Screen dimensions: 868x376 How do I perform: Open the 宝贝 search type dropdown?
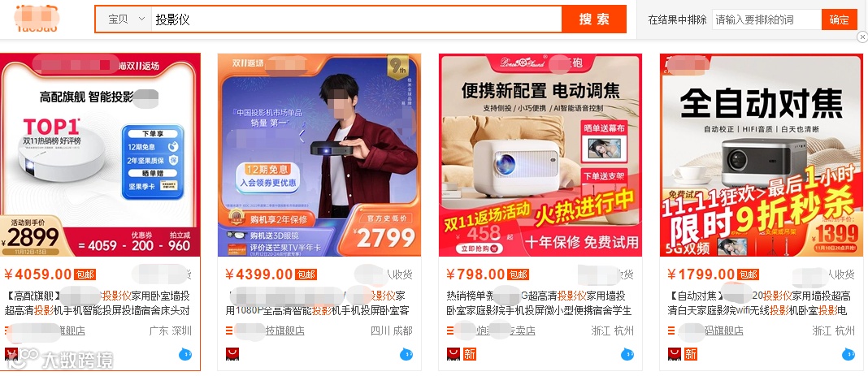126,19
